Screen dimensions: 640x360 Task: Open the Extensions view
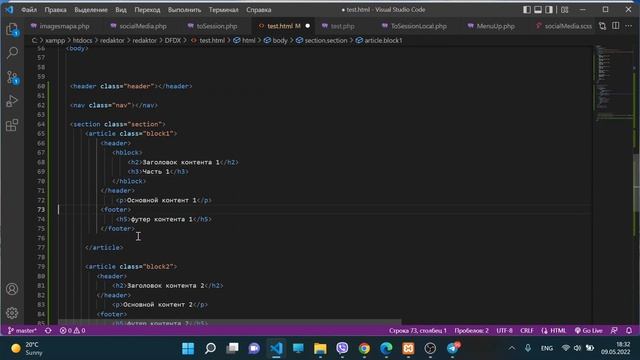click(12, 125)
